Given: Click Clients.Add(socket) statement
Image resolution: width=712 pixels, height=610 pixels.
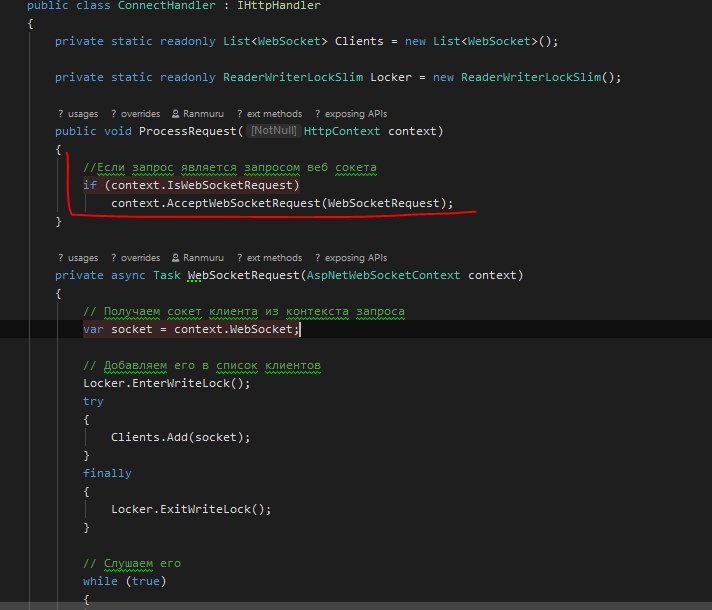Looking at the screenshot, I should coord(181,437).
